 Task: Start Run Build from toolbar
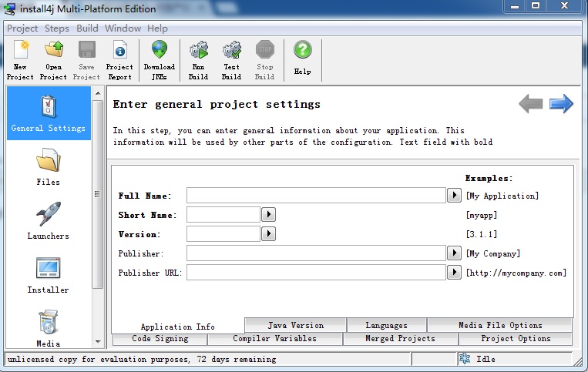[198, 60]
